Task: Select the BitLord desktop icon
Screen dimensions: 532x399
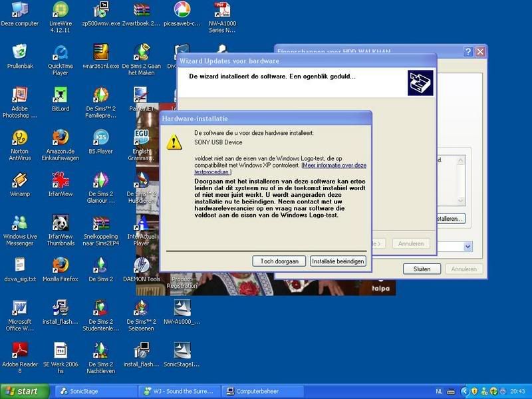Action: pos(61,99)
